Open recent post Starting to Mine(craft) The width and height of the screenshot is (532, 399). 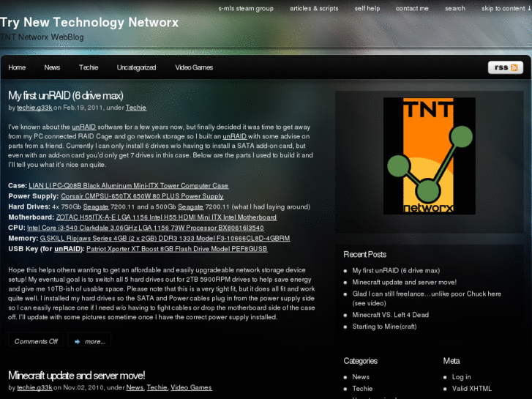pyautogui.click(x=384, y=327)
